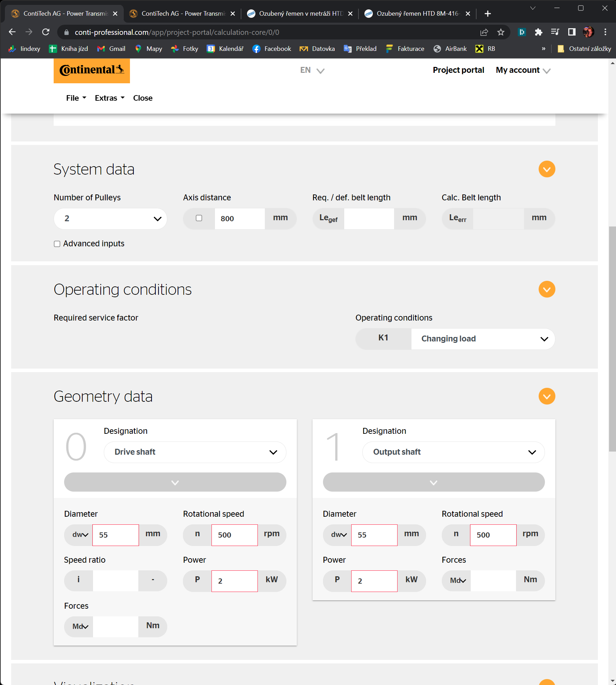Collapse the System data section
The width and height of the screenshot is (616, 685).
click(547, 169)
